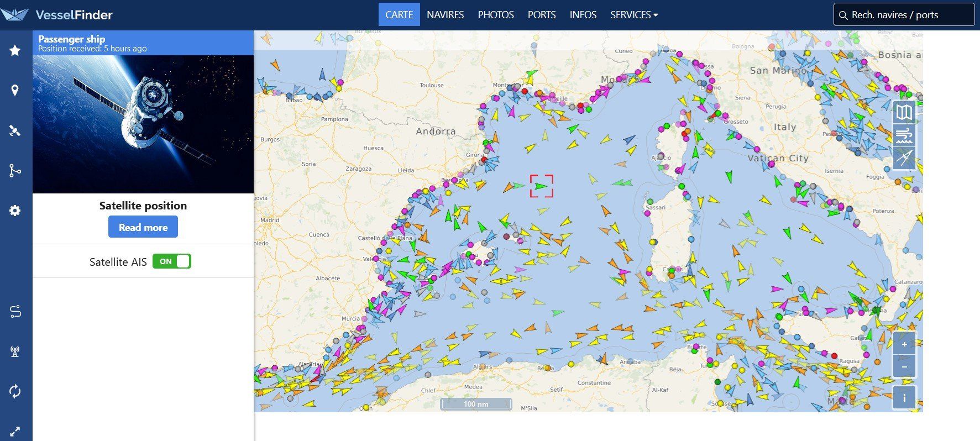
Task: Click the "Pamplona" city label
Action: 334,119
